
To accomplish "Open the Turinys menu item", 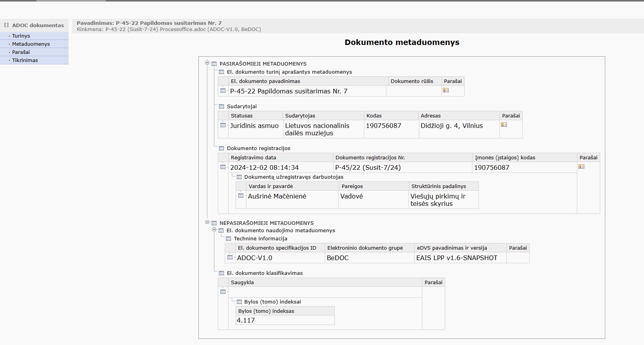I will click(x=21, y=36).
